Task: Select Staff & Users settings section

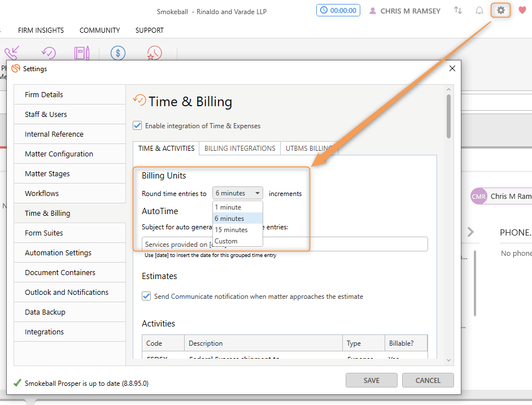Action: 69,115
